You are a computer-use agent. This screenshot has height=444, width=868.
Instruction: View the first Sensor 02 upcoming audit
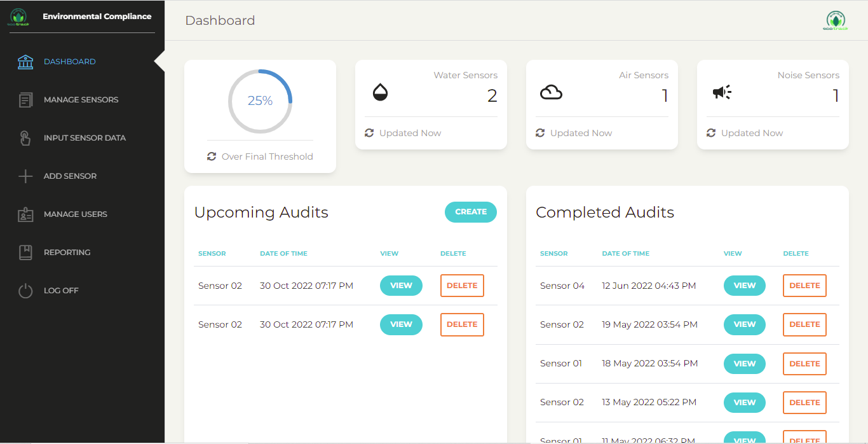(401, 286)
